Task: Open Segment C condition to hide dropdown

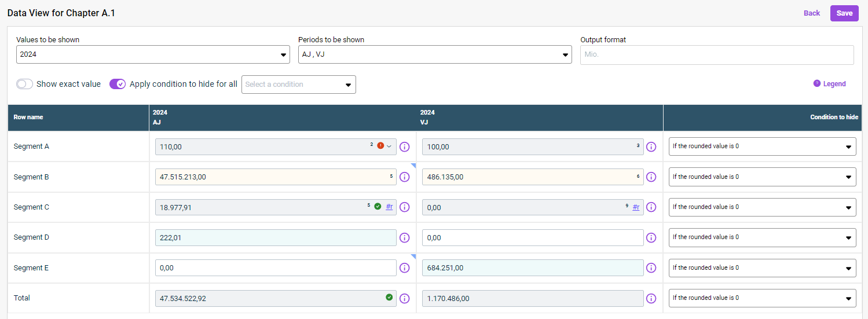Action: click(763, 207)
